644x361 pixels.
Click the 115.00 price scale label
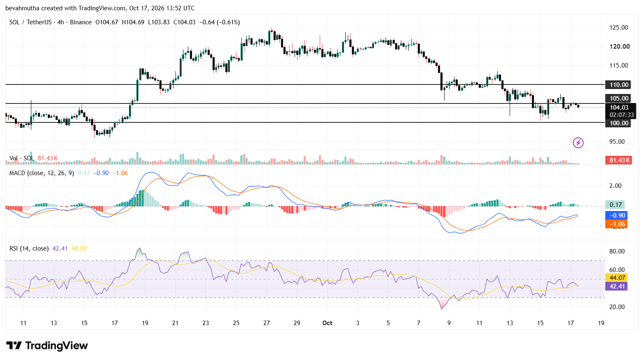pyautogui.click(x=619, y=66)
